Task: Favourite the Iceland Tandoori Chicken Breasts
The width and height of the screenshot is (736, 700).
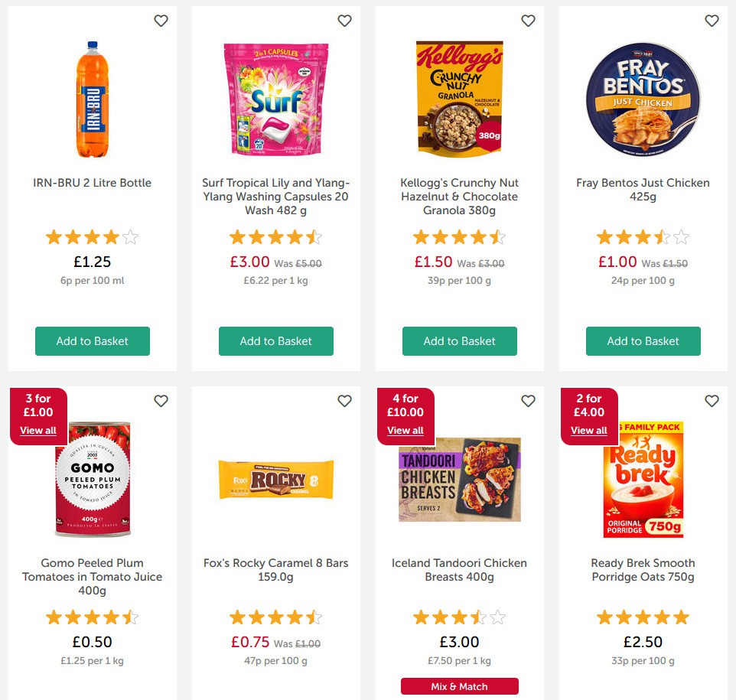Action: point(528,401)
